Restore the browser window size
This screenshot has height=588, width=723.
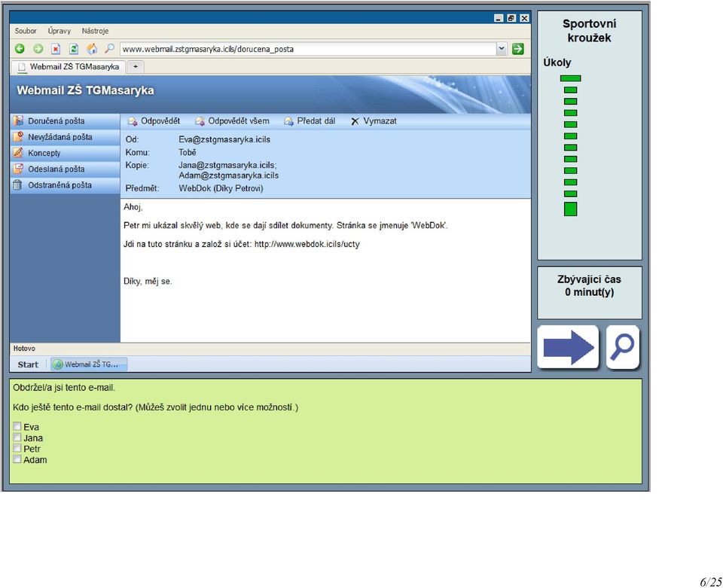tap(511, 18)
